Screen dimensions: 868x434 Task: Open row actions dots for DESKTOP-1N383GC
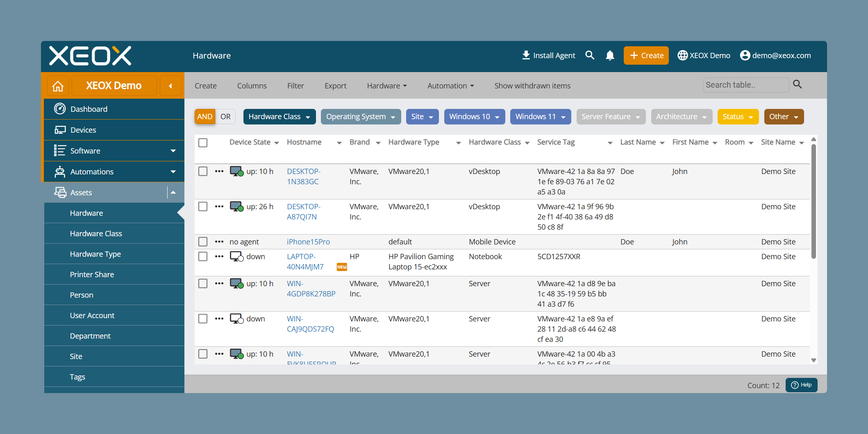coord(219,171)
